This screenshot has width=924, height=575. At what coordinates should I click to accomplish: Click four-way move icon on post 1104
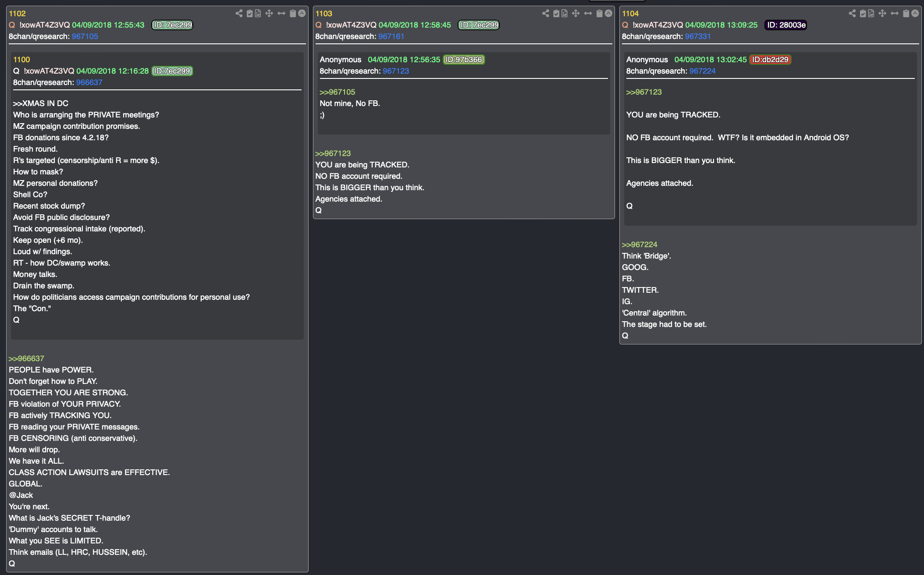click(x=882, y=14)
